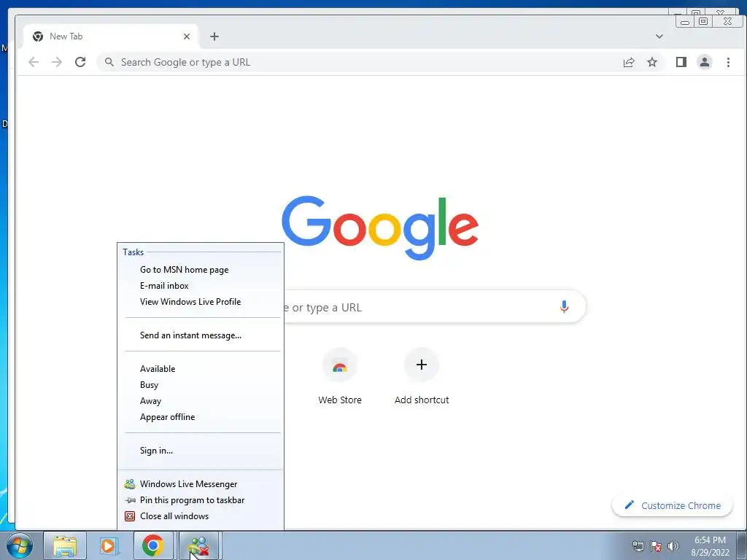Open Chrome's three-dot menu
This screenshot has width=747, height=560.
[728, 62]
